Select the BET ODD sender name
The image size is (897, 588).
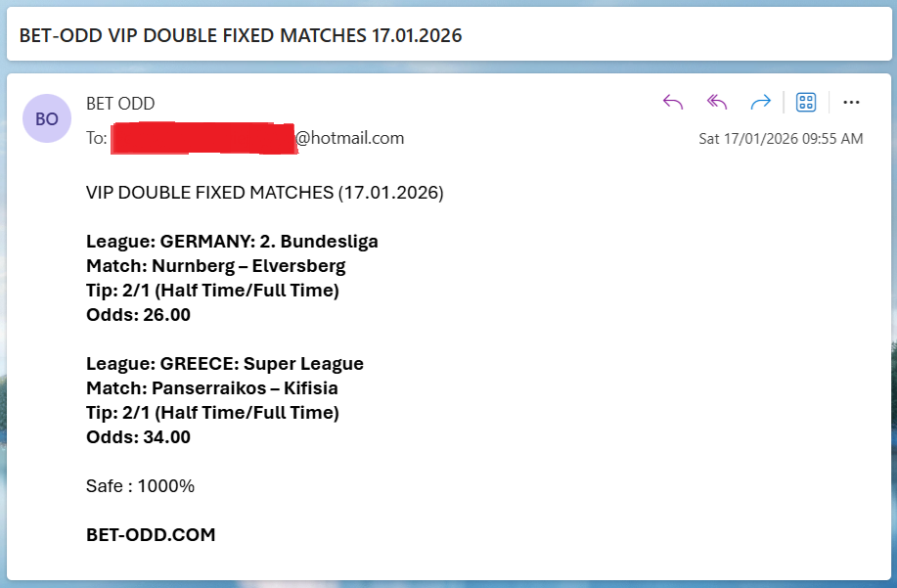pos(120,104)
